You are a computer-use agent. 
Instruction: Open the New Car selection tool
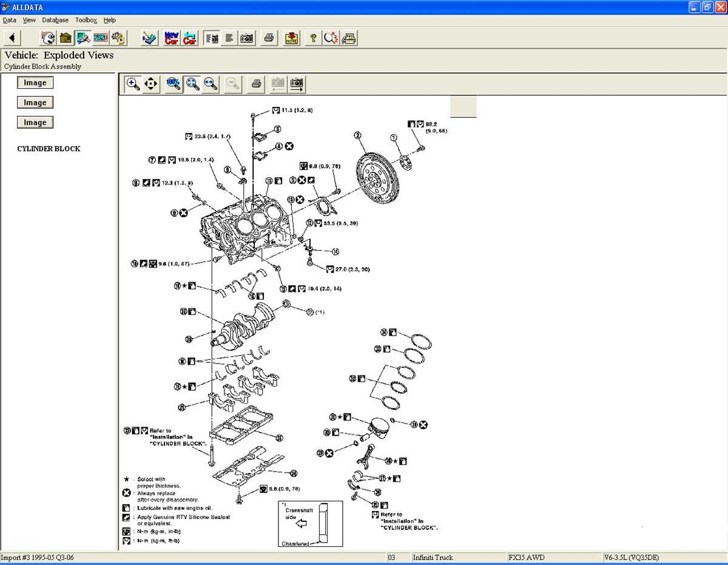pos(170,38)
